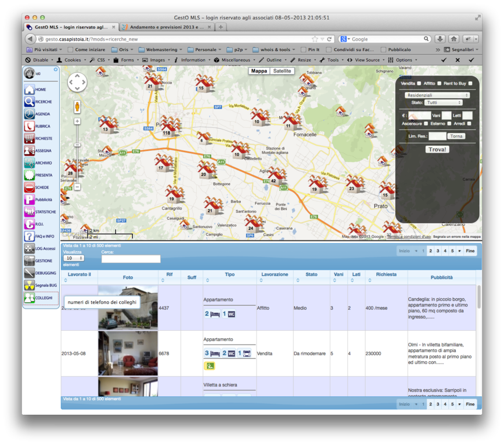The height and width of the screenshot is (445, 504).
Task: Enable the Rent to Buy checkbox
Action: [x=470, y=83]
